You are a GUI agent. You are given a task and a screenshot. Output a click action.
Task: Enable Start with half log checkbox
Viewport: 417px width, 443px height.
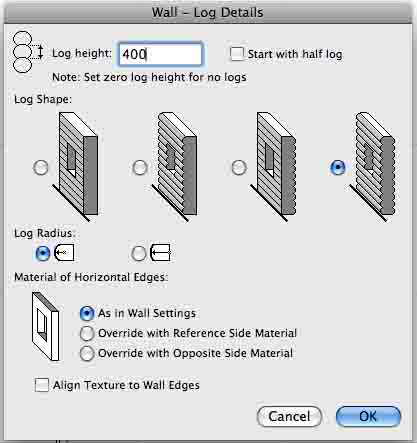[x=237, y=54]
